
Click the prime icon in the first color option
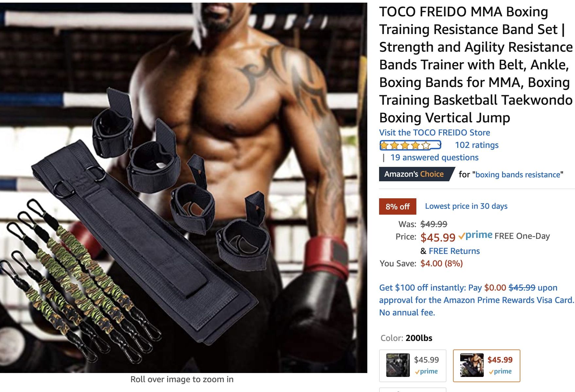426,371
